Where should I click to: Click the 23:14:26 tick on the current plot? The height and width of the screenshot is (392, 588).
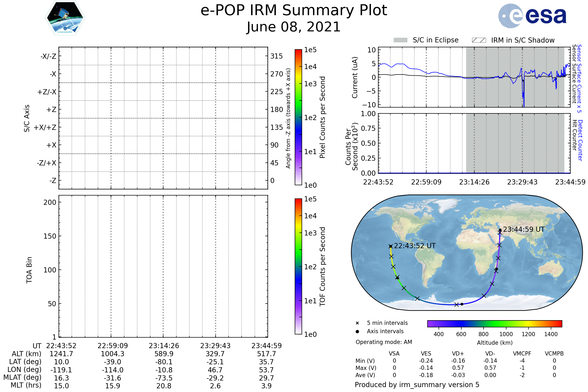[474, 182]
